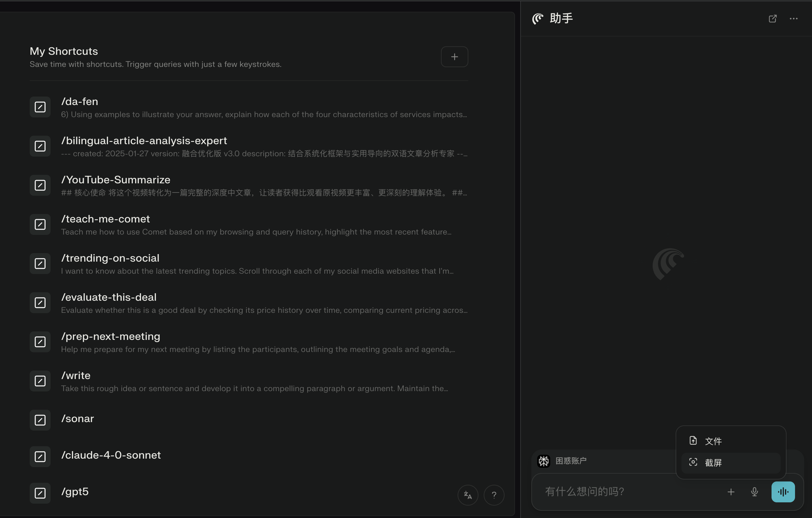The image size is (812, 518).
Task: Click edit icon beside /YouTube-Summarize shortcut
Action: [40, 185]
